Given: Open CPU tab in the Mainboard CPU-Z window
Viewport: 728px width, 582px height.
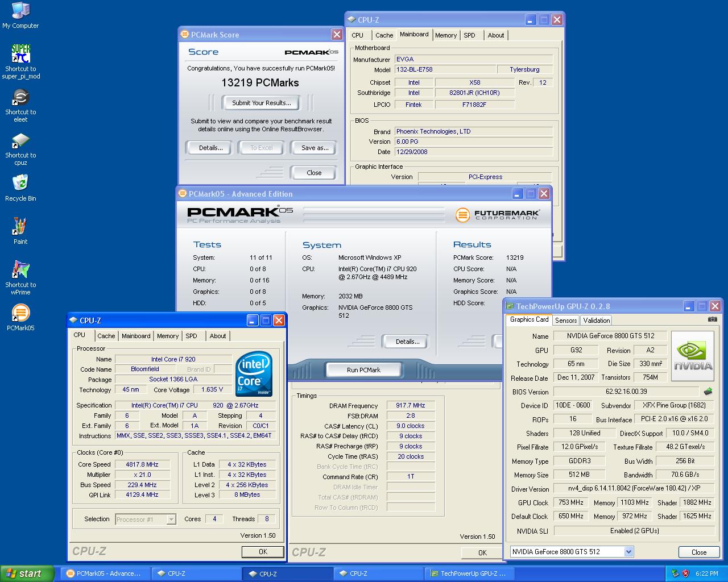Looking at the screenshot, I should pyautogui.click(x=357, y=35).
